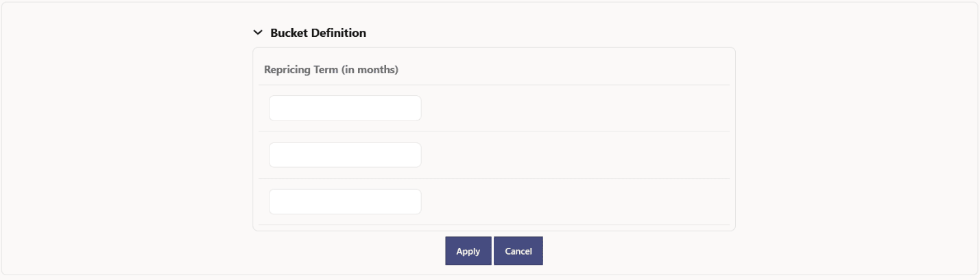980x280 pixels.
Task: Place cursor in last months text box
Action: [x=345, y=202]
